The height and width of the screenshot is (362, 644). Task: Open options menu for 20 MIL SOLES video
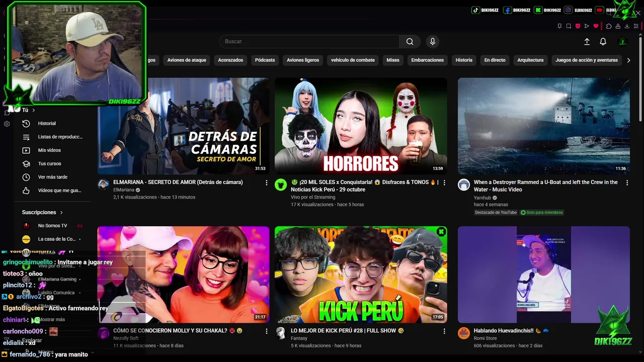click(x=444, y=183)
